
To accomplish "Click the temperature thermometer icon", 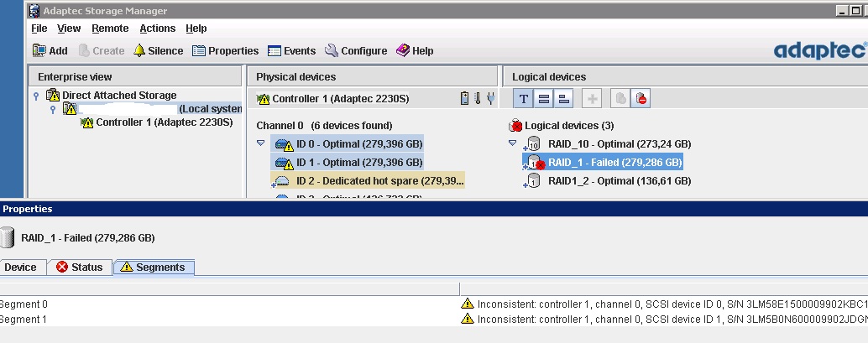I will [x=478, y=98].
